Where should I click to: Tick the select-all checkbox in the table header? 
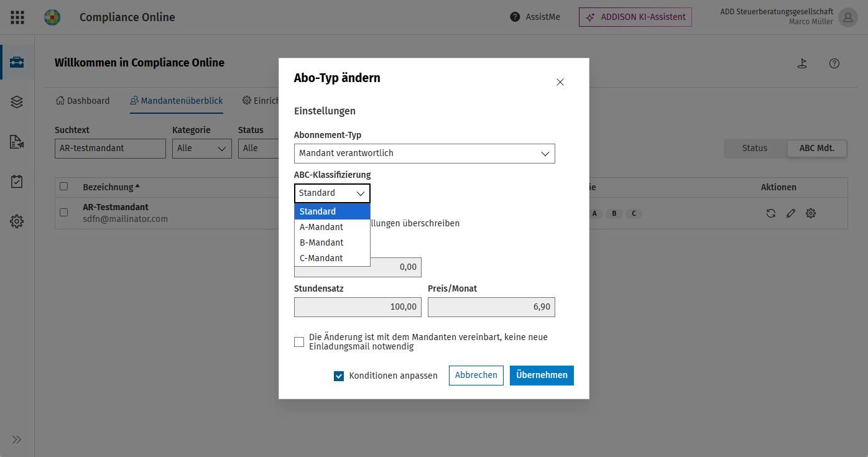tap(63, 187)
